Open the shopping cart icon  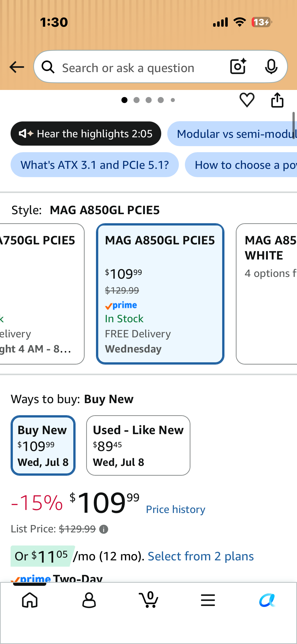point(149,599)
